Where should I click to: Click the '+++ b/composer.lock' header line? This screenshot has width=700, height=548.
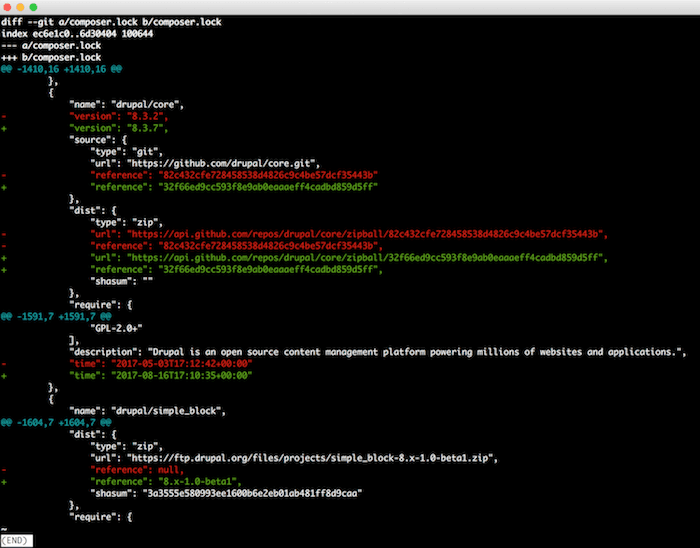tap(51, 57)
